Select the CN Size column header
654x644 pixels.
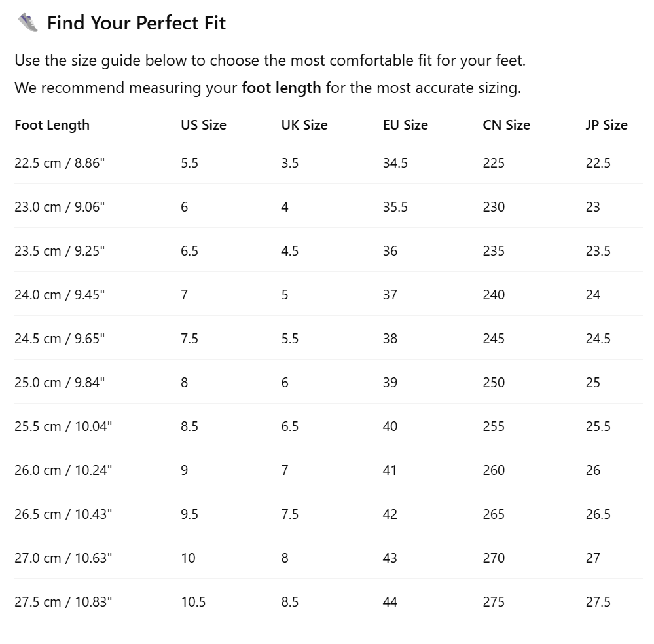[506, 124]
